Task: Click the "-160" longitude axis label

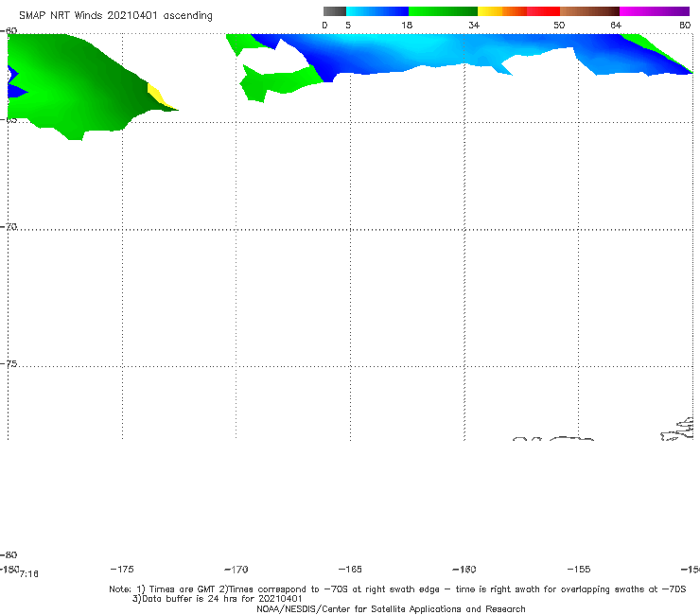Action: (x=464, y=570)
